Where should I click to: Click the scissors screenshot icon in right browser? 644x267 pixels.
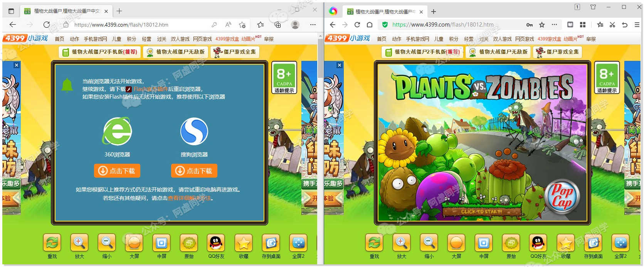pos(612,25)
